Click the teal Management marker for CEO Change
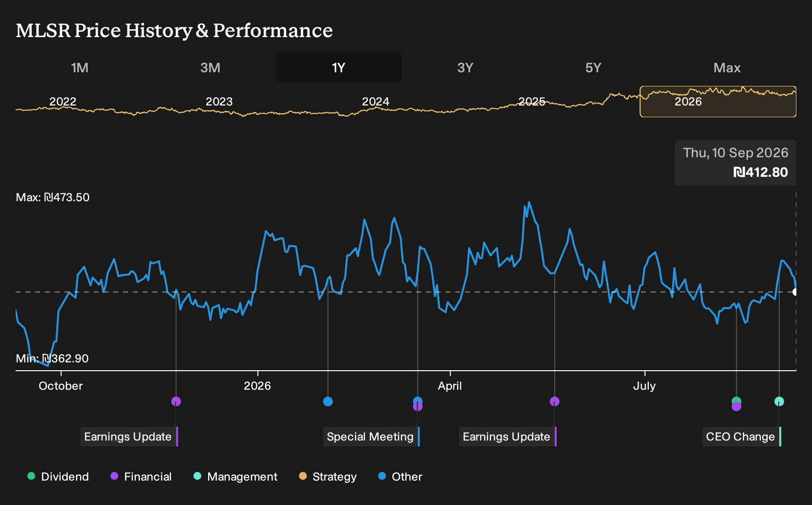Image resolution: width=812 pixels, height=505 pixels. coord(779,401)
